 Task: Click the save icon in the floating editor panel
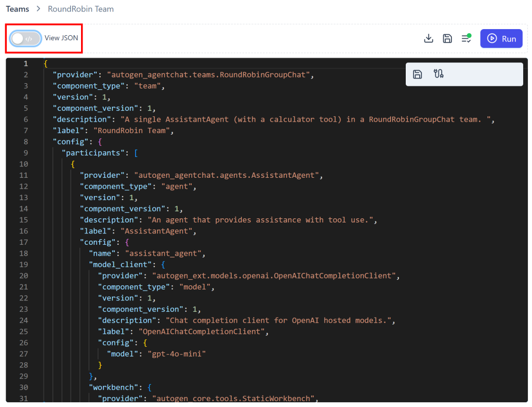click(417, 74)
